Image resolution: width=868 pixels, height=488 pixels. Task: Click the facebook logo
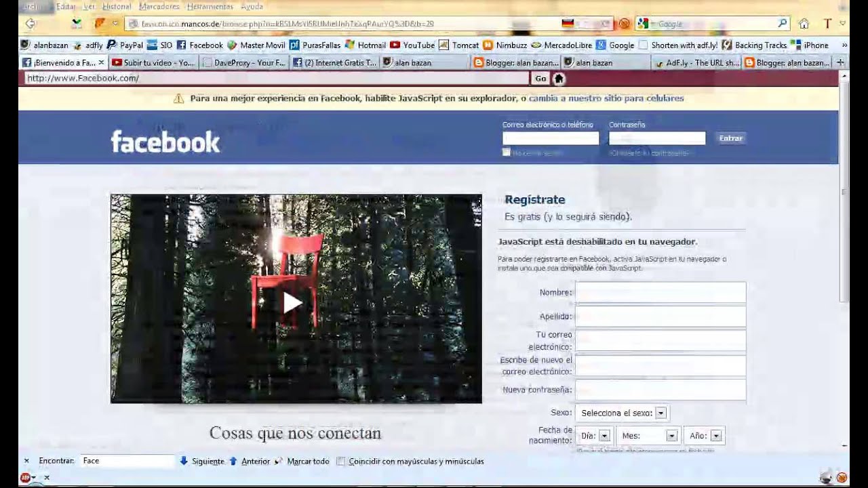(x=165, y=142)
